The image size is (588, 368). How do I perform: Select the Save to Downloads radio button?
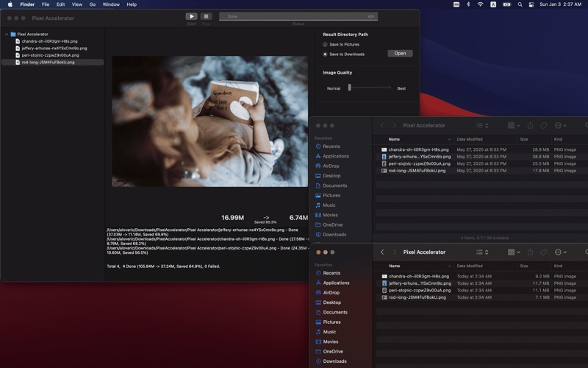coord(326,54)
